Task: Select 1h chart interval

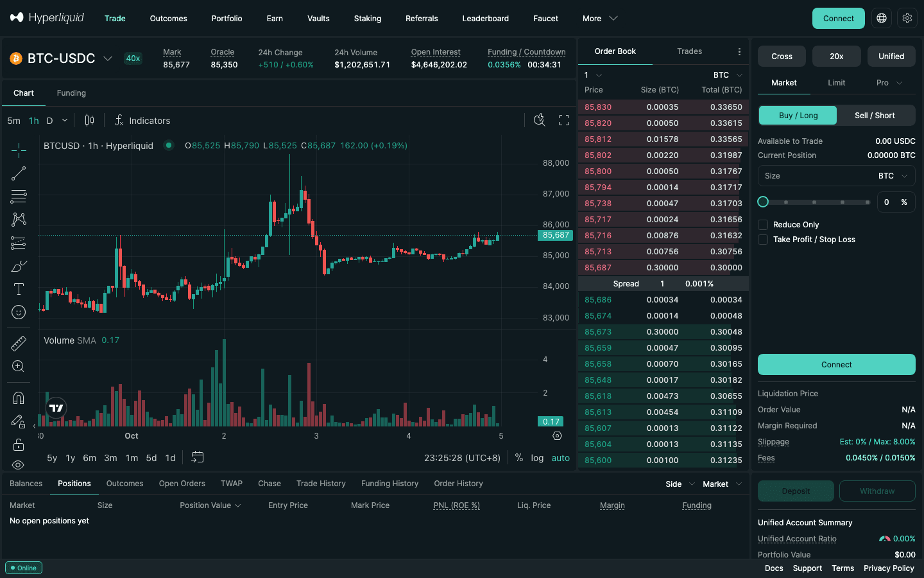Action: click(x=34, y=121)
